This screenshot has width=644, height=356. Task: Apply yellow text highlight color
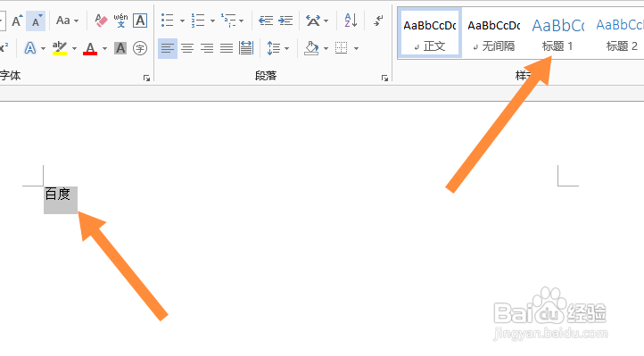pos(60,48)
